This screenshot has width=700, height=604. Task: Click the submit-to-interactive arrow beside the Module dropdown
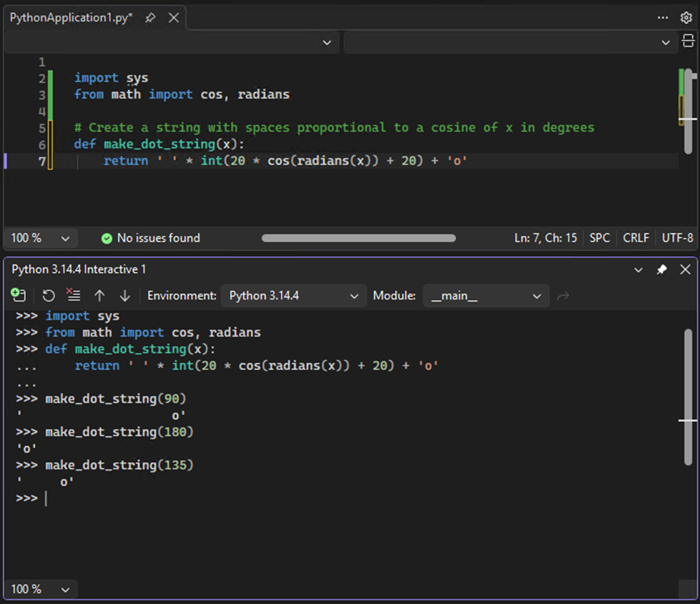pos(562,295)
